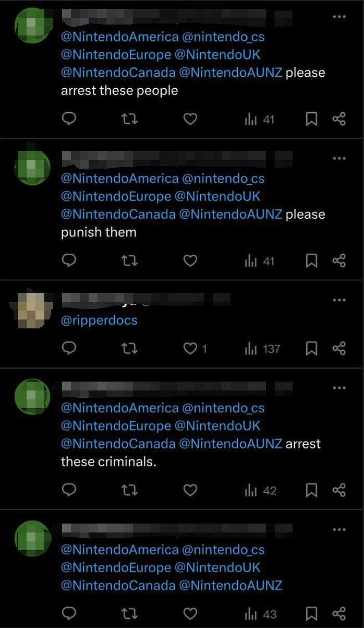Bookmark the "please arrest these people" tweet
The image size is (364, 628).
coord(311,120)
